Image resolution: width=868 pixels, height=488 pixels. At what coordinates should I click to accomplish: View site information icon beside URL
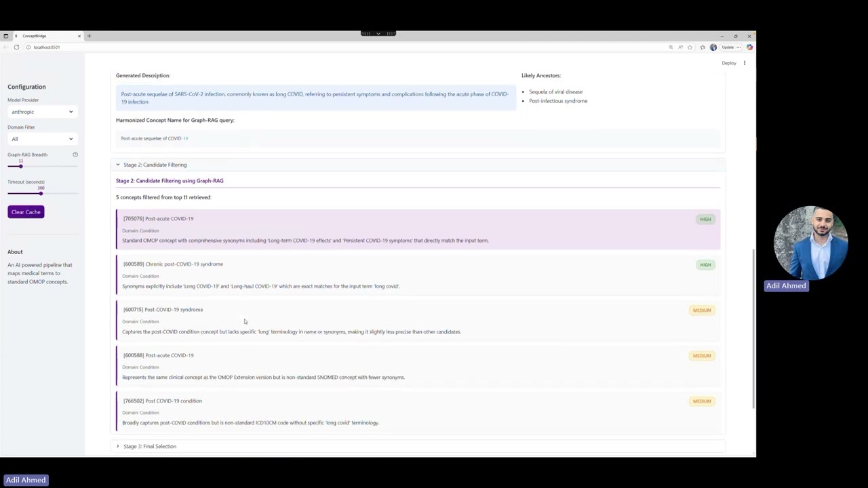click(x=28, y=47)
